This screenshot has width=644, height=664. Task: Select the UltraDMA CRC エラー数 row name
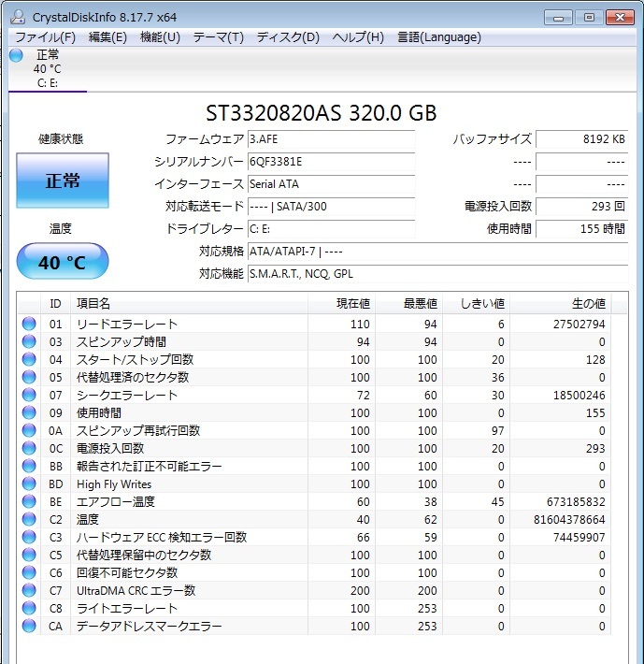click(136, 591)
